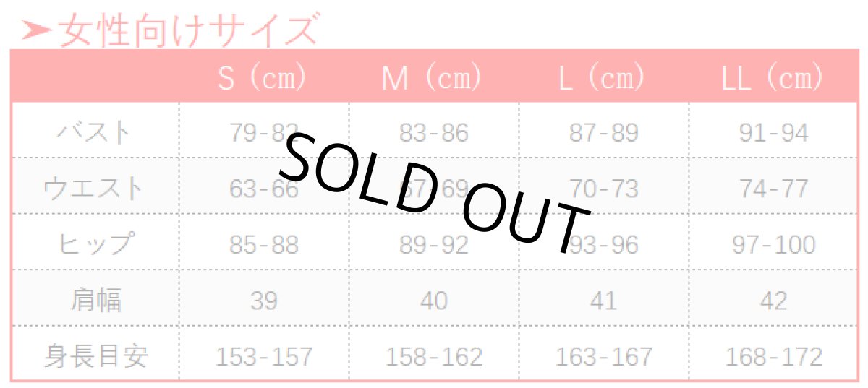This screenshot has height=388, width=868.
Task: Click the バスト row label
Action: pos(95,133)
